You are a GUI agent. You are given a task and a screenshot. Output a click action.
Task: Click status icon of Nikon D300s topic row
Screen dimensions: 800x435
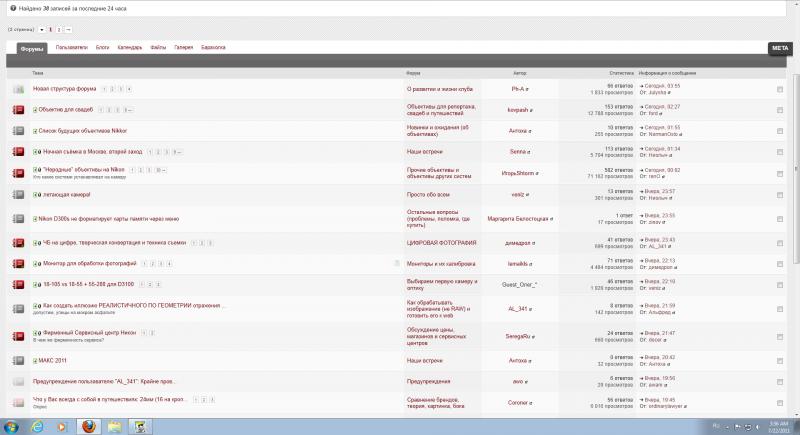[x=18, y=218]
